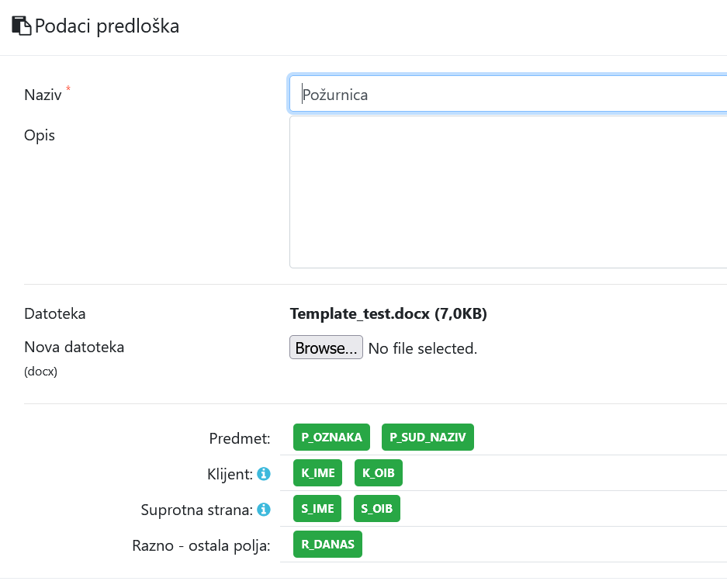Open the Template_test.docx file name
The image size is (727, 588).
388,313
